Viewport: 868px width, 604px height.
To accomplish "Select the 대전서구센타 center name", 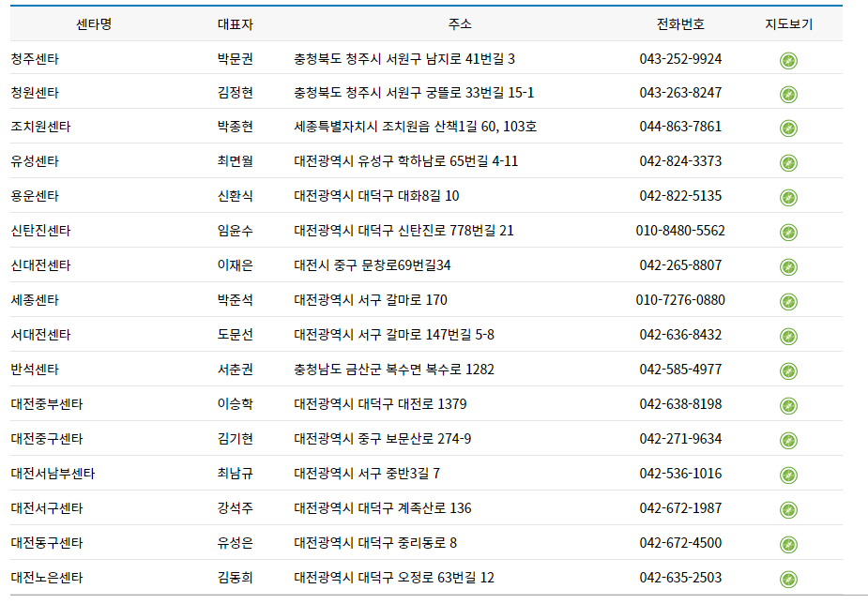I will 47,507.
